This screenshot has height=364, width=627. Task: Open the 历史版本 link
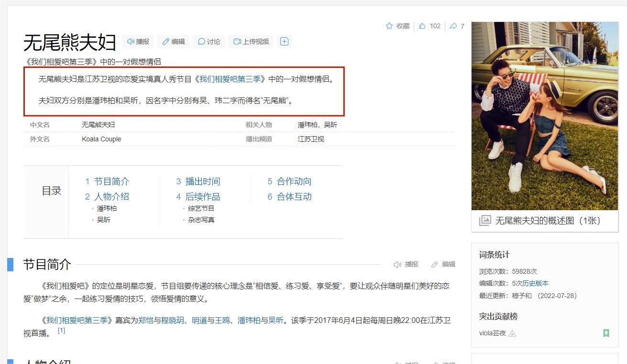pos(535,283)
